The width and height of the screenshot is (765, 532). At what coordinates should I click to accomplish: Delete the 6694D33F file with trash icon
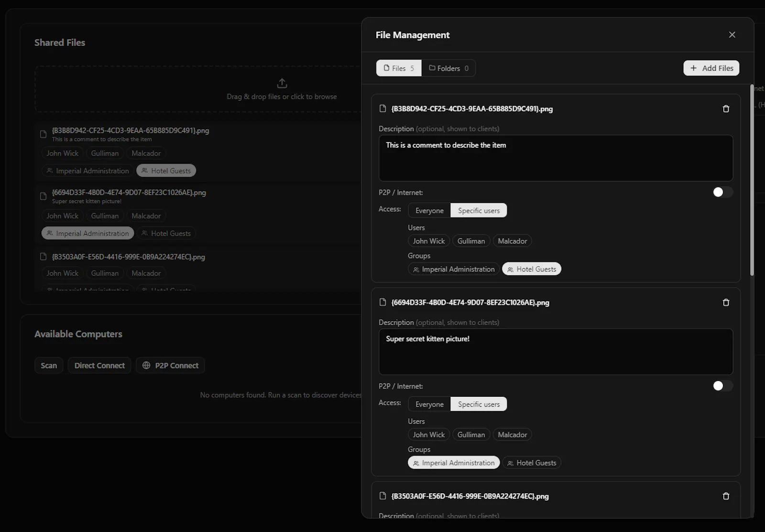point(726,303)
